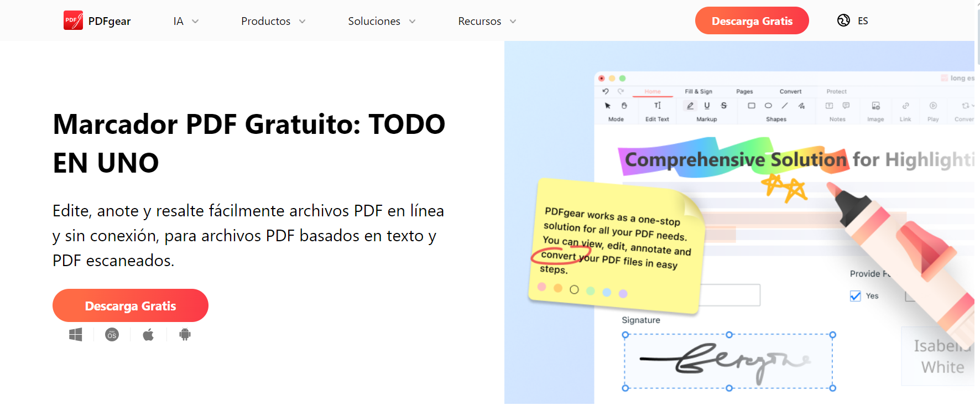This screenshot has height=405, width=980.
Task: Click the handwritten signature box
Action: (729, 361)
